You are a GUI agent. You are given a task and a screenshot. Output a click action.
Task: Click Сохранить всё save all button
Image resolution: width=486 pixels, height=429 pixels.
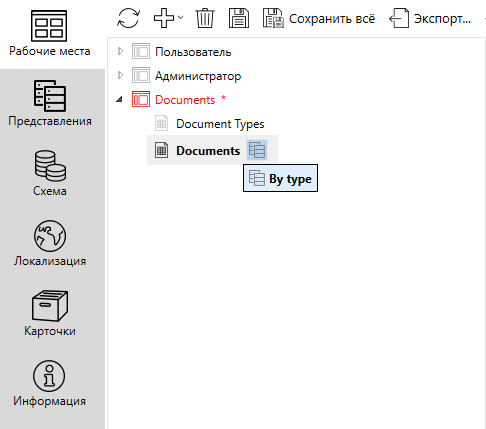pos(319,19)
